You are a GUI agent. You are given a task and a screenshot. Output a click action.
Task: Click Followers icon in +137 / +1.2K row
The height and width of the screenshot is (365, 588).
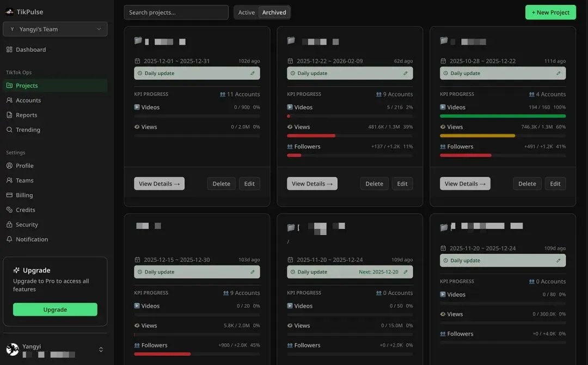tap(290, 146)
